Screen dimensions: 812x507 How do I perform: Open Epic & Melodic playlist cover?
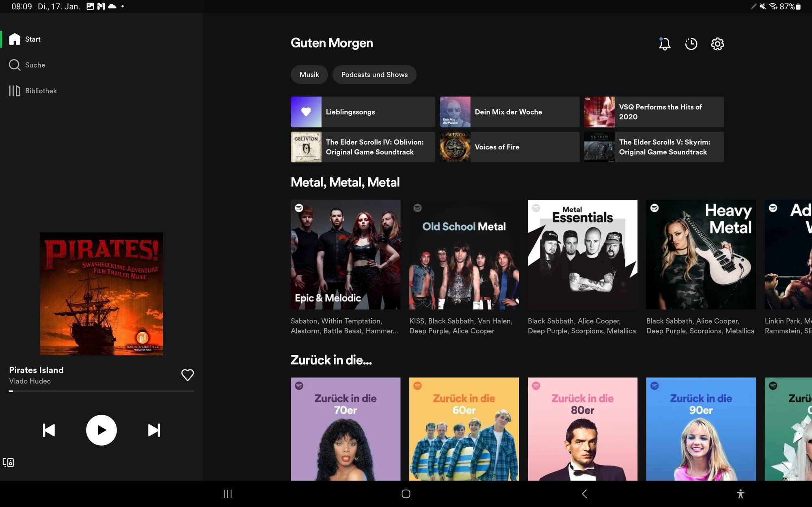coord(346,255)
